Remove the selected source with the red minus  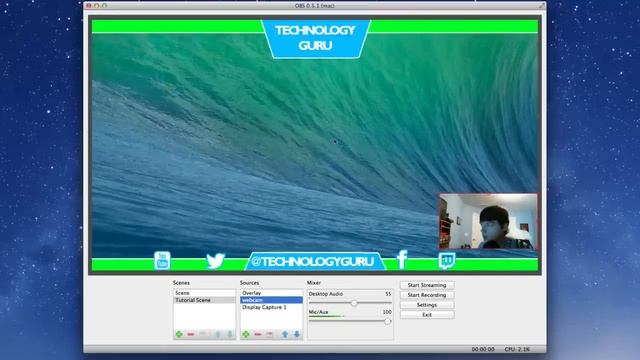tap(258, 334)
